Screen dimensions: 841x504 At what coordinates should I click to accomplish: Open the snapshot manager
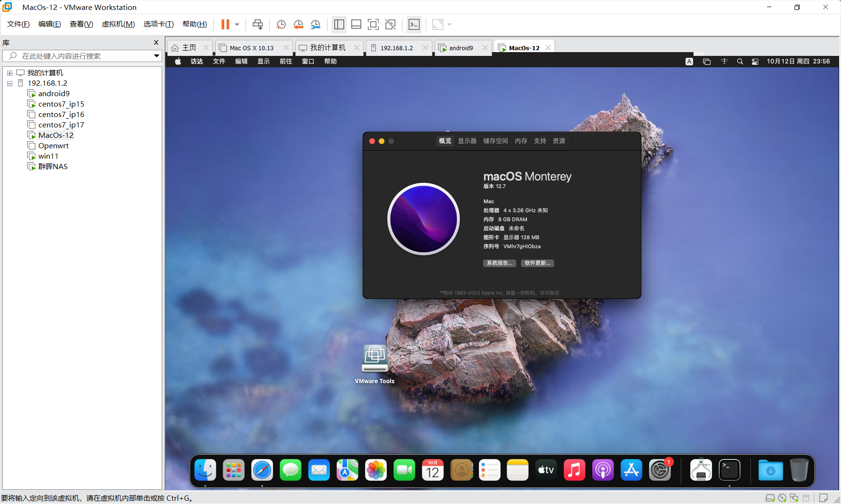(x=315, y=24)
